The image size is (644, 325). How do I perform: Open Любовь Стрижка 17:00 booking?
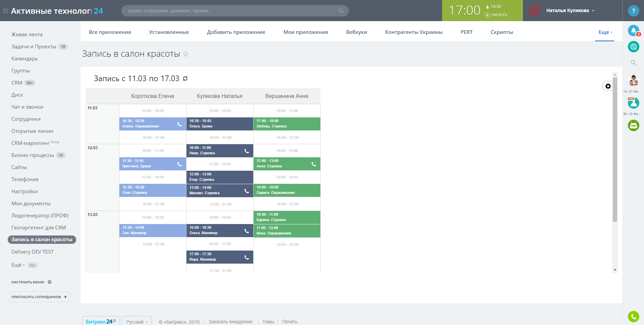[287, 124]
